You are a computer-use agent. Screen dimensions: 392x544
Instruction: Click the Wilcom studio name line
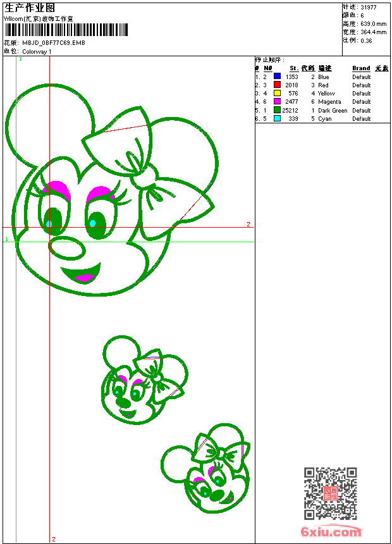pos(39,19)
